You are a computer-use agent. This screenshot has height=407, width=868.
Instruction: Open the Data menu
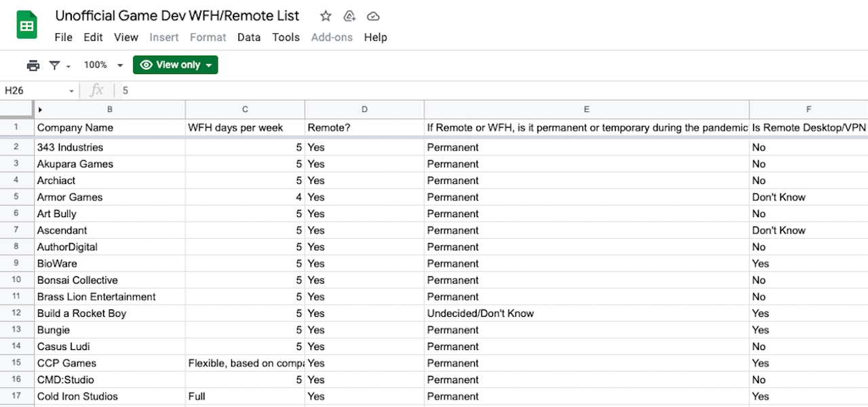[x=249, y=37]
